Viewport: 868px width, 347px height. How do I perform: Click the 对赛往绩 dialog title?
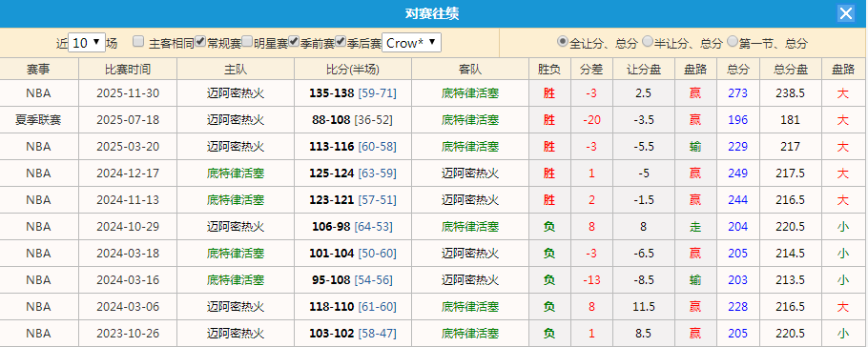coord(432,14)
